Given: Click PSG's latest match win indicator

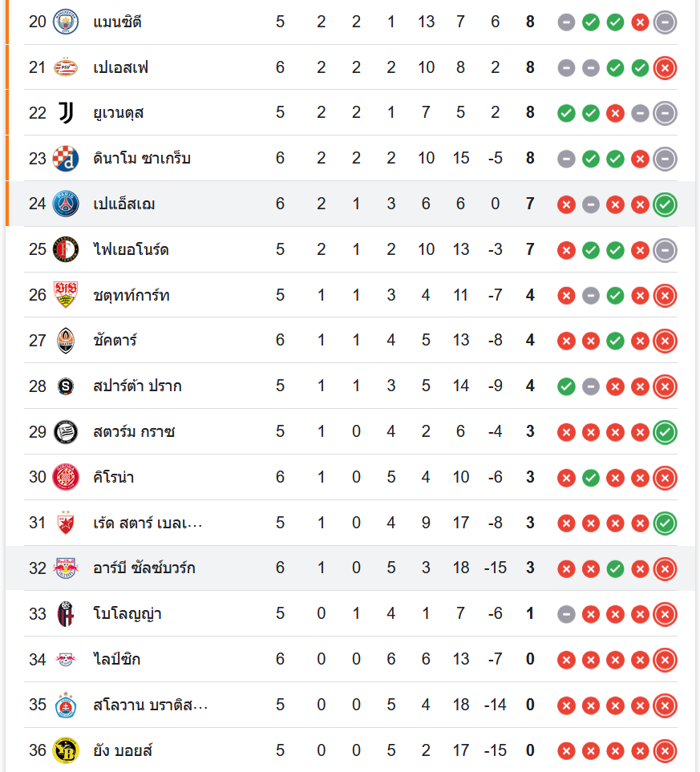Looking at the screenshot, I should point(665,204).
